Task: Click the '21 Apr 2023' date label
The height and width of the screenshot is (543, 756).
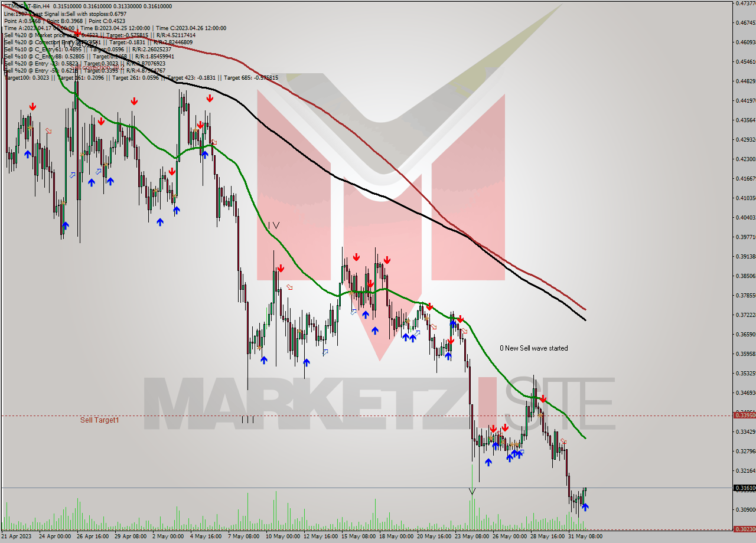Action: pos(18,537)
